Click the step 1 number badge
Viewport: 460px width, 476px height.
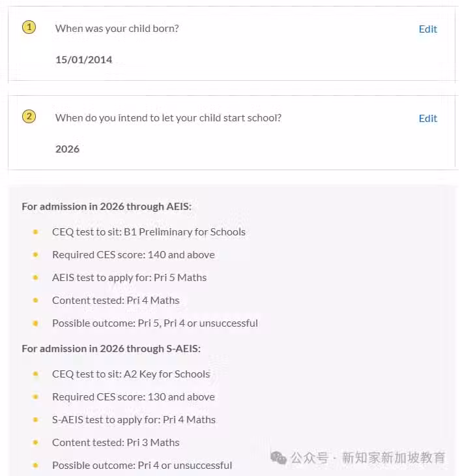click(x=29, y=27)
